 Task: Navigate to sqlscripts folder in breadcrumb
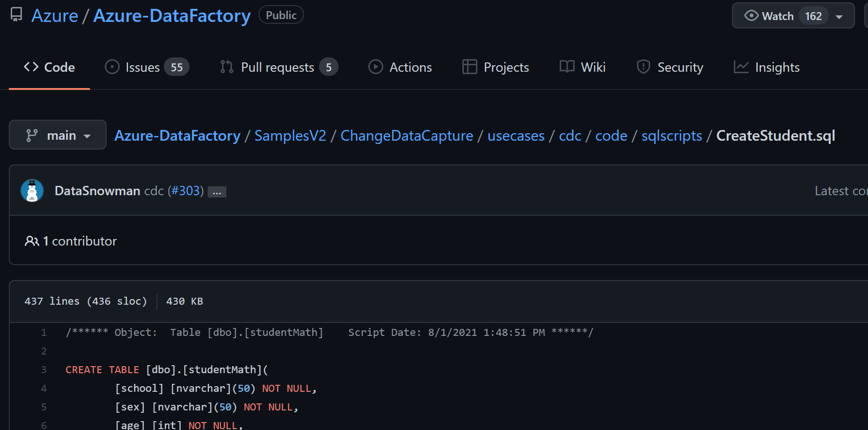pyautogui.click(x=671, y=136)
